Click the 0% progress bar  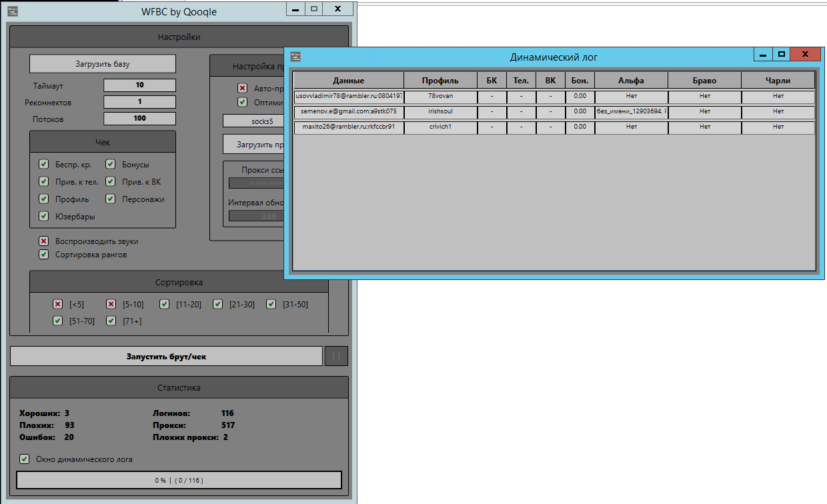[179, 480]
